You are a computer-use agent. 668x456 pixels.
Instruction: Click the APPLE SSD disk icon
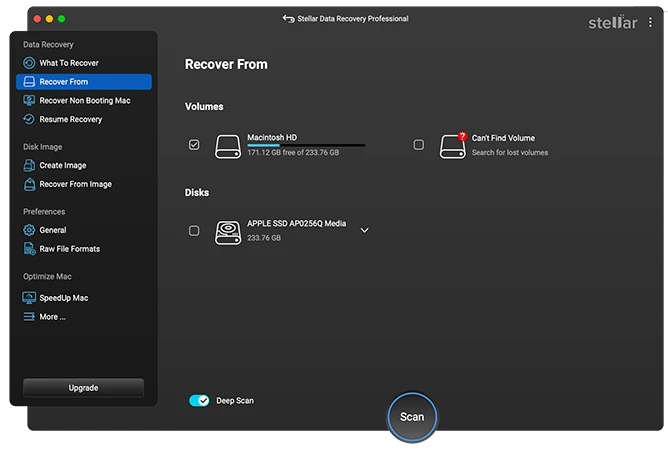[x=228, y=233]
